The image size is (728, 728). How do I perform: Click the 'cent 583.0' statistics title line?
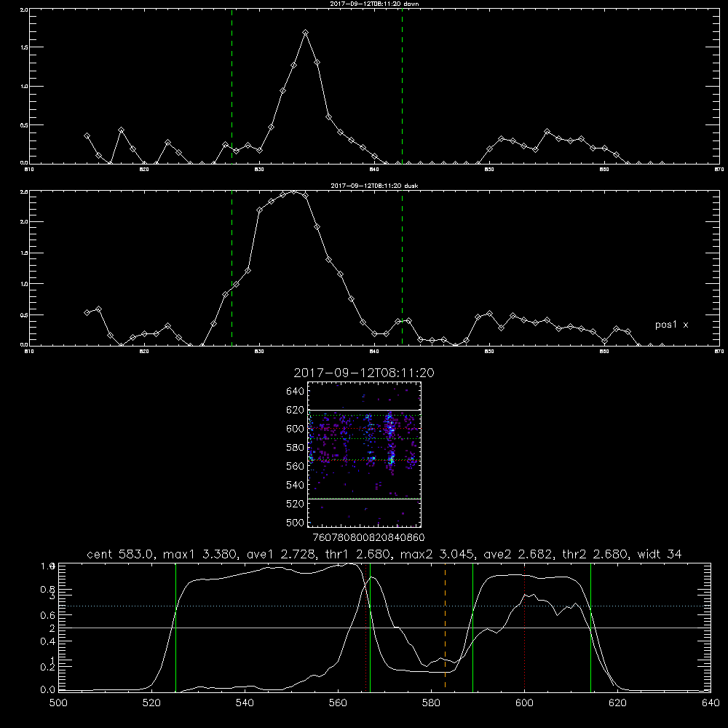tap(384, 554)
